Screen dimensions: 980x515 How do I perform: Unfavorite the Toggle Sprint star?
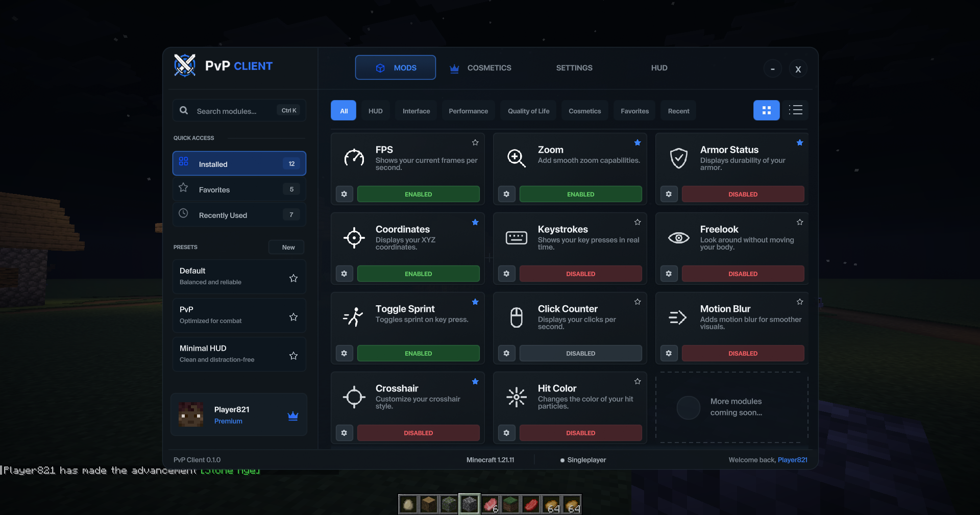click(475, 302)
